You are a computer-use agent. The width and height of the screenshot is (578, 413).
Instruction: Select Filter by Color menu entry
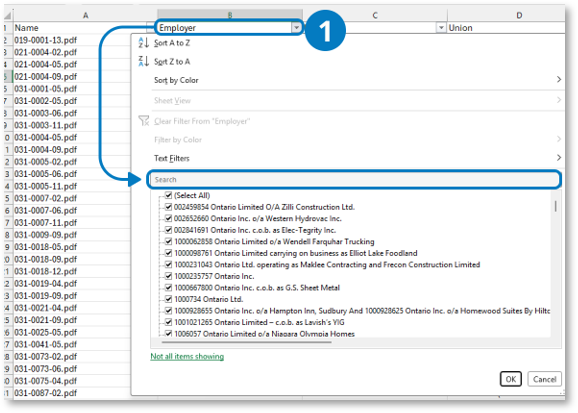[178, 140]
